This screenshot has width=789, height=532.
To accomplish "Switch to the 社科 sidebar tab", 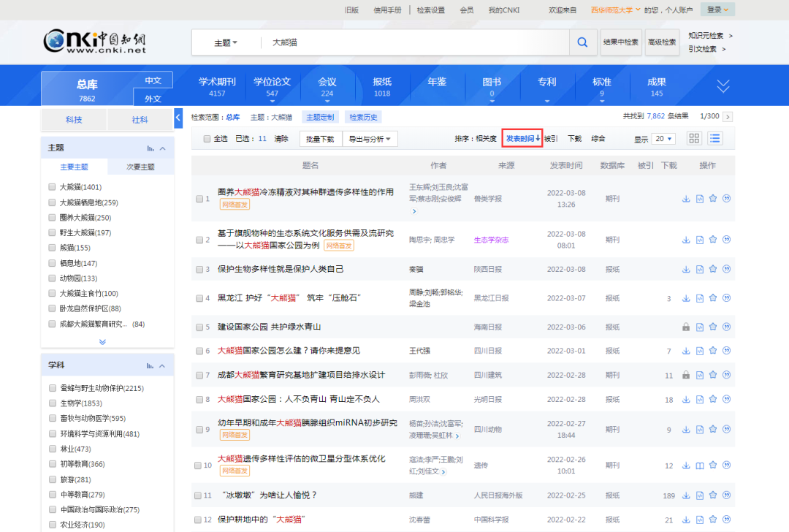I will [x=139, y=118].
